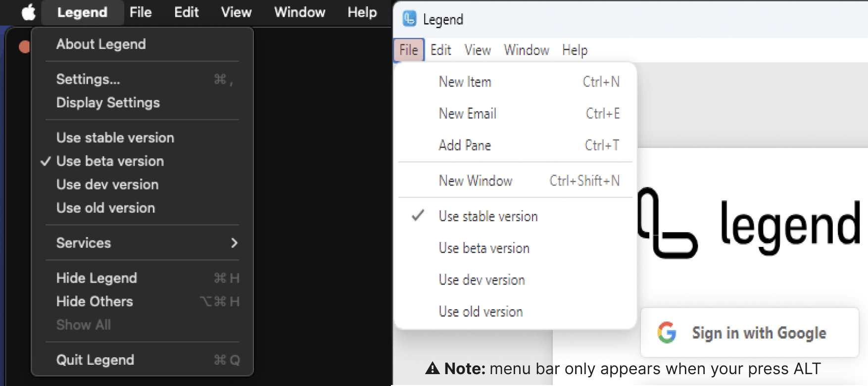The width and height of the screenshot is (868, 386).
Task: Select Use beta version in Windows File menu
Action: click(515, 248)
